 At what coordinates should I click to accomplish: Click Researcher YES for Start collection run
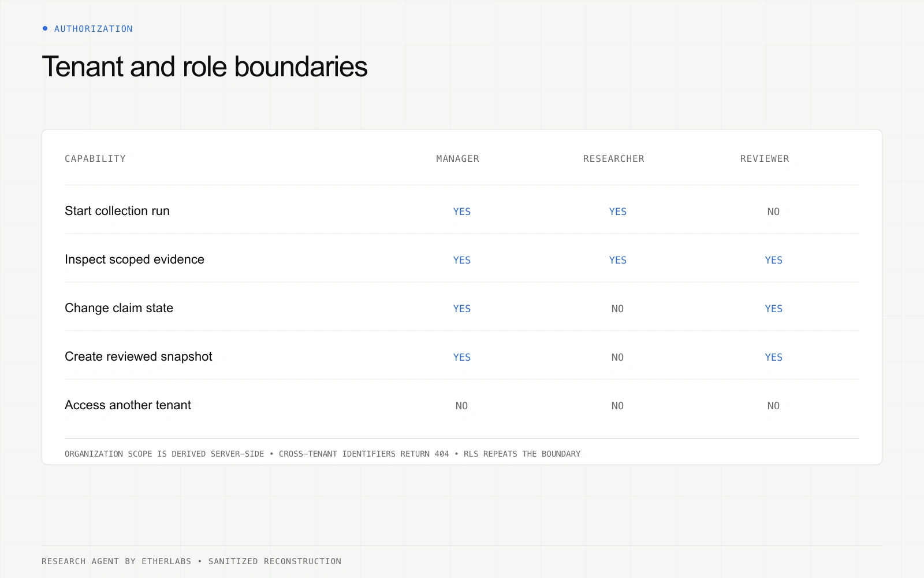[618, 212]
